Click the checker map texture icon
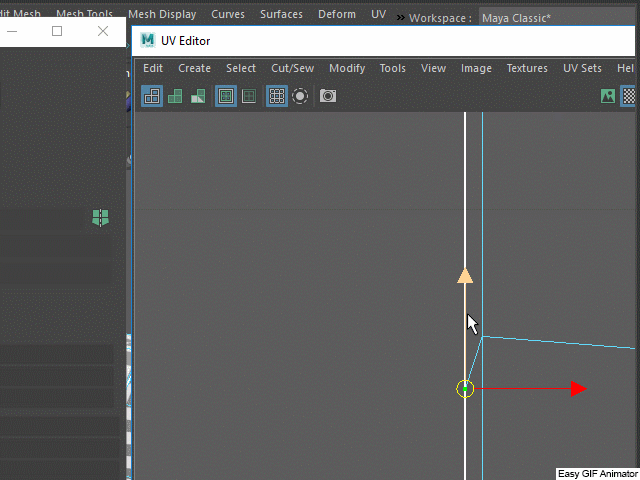Screen dimensions: 640x480 [630, 96]
